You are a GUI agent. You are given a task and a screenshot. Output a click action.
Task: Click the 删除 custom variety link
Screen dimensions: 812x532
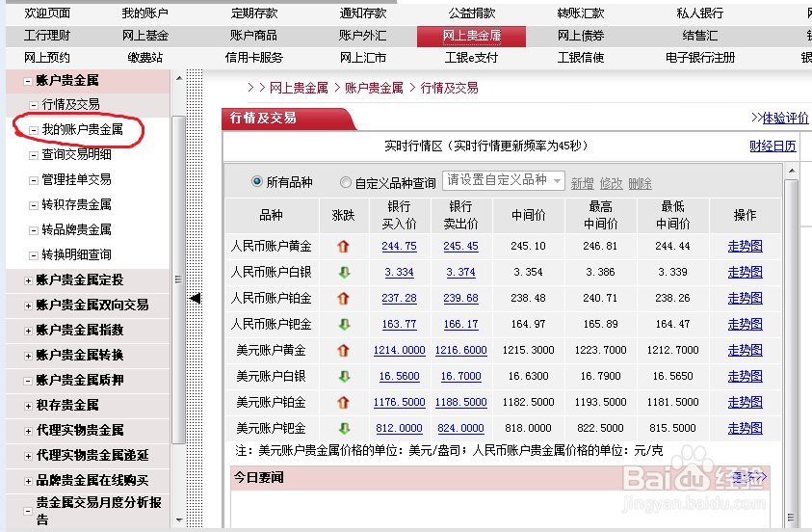(641, 183)
